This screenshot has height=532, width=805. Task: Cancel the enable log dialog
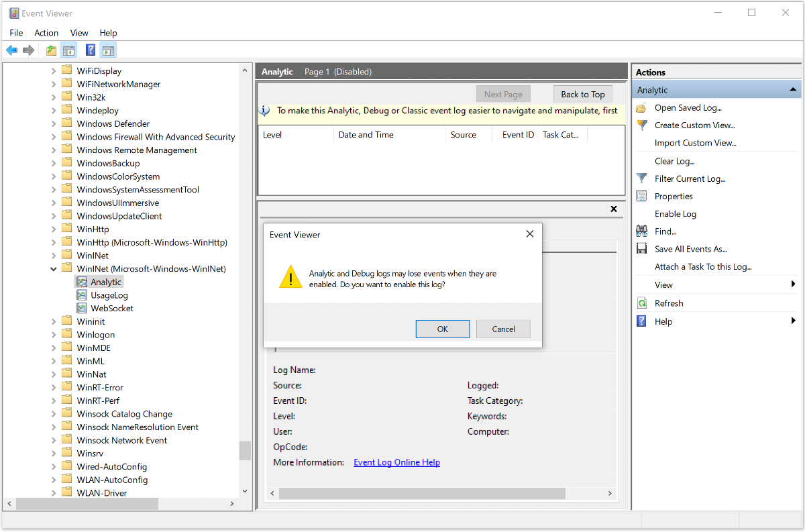[x=504, y=329]
